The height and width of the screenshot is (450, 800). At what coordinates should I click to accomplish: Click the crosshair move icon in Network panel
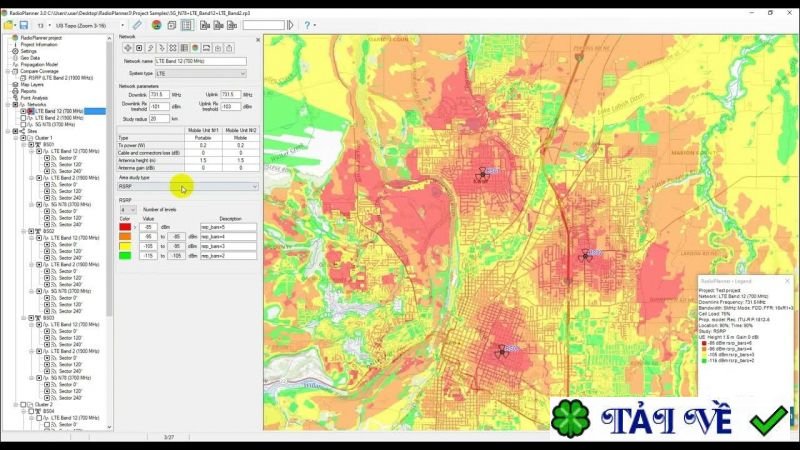[x=128, y=48]
